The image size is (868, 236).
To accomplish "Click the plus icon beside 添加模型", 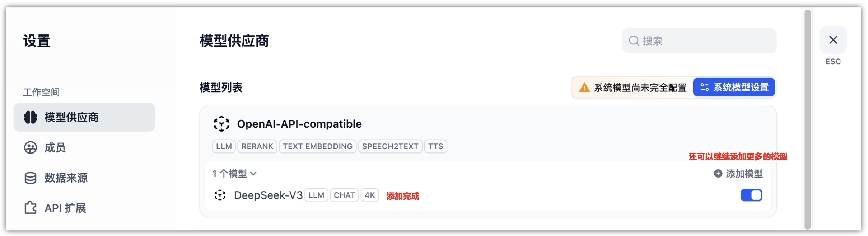I will coord(718,174).
